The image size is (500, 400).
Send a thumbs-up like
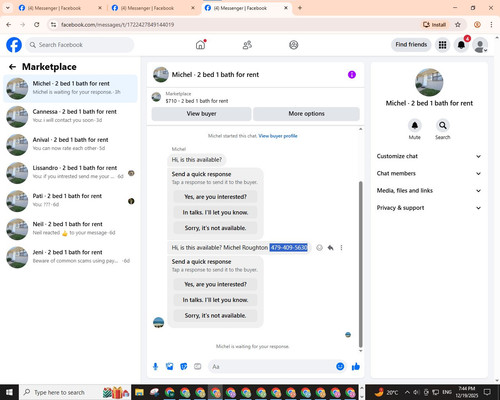click(356, 367)
